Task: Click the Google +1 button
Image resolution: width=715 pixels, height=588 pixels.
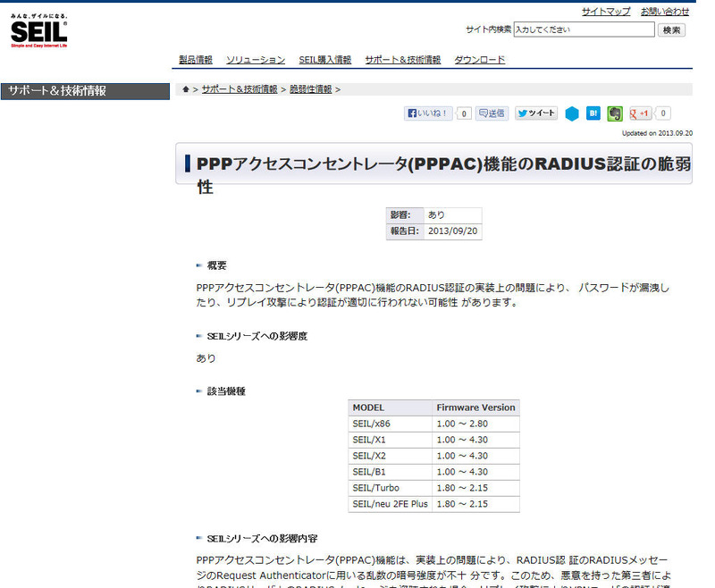Action: click(x=640, y=113)
